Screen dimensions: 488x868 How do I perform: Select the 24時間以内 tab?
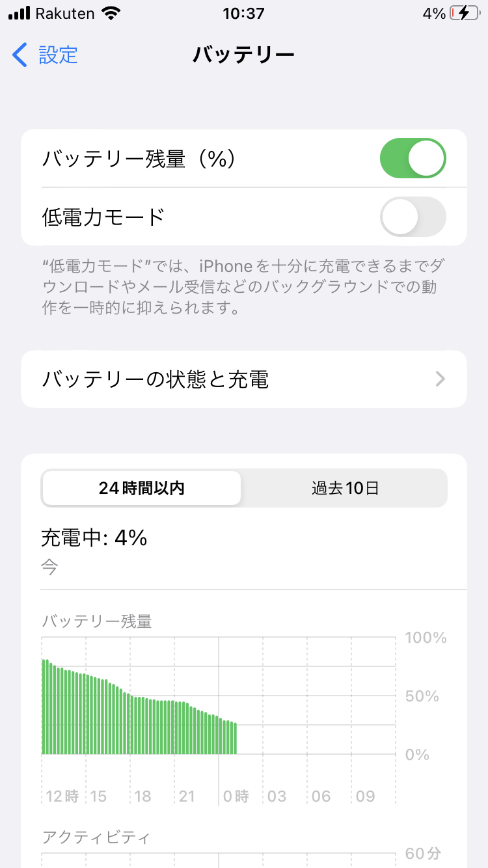[142, 489]
